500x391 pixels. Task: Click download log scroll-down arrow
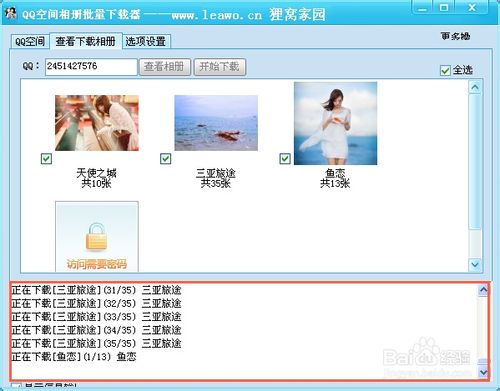pos(483,372)
